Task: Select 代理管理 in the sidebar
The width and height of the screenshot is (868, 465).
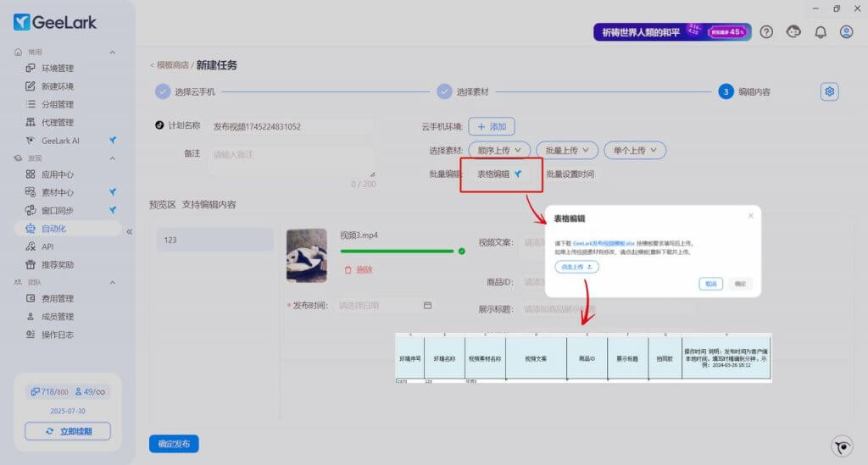Action: 58,123
